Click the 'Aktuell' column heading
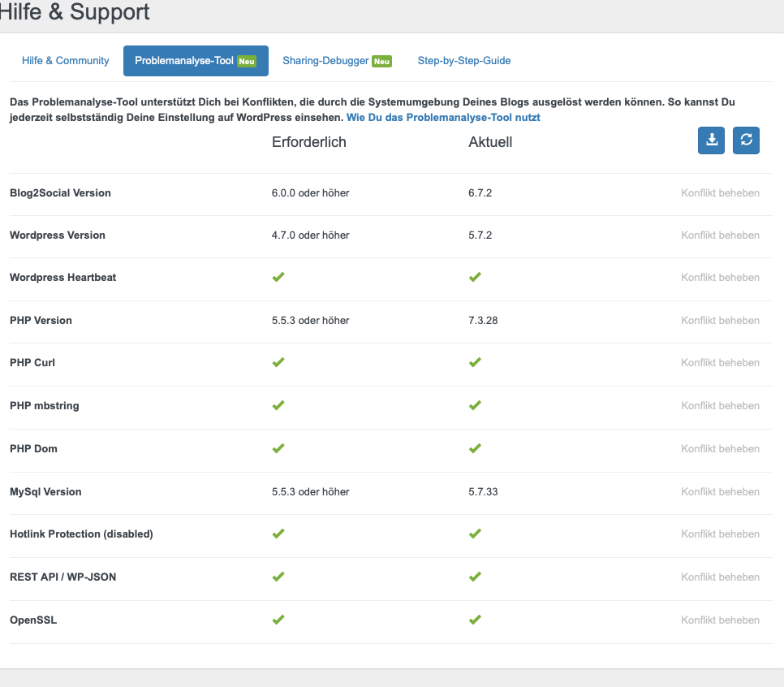 490,142
